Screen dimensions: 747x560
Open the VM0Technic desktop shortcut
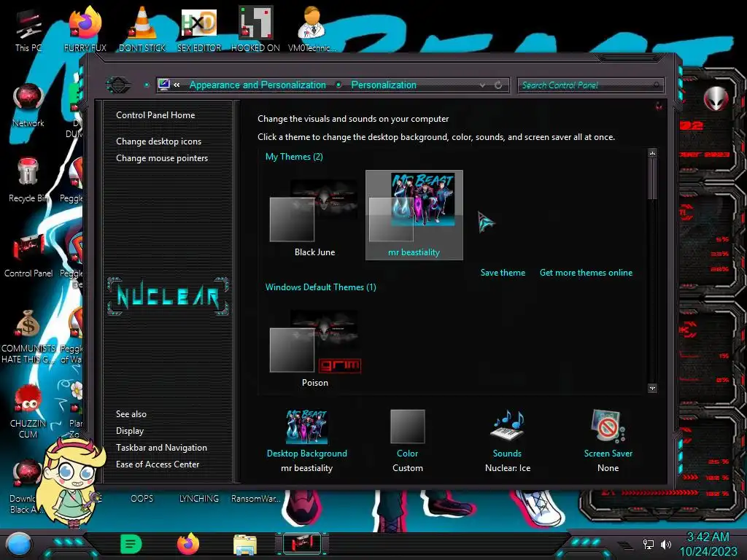312,29
